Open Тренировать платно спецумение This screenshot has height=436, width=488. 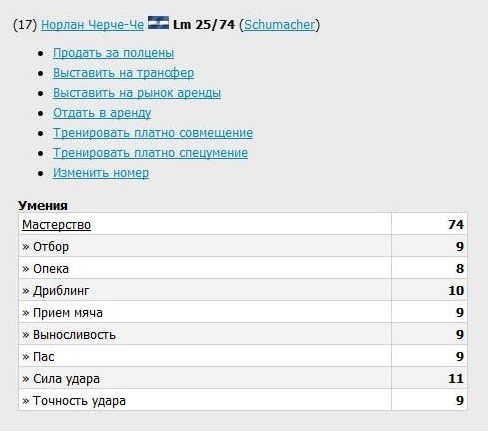[x=150, y=153]
